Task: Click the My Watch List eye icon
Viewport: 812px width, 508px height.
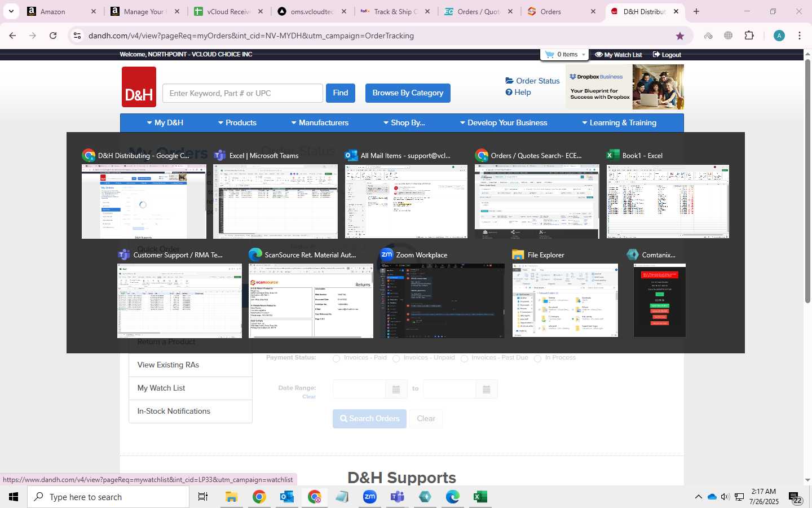Action: pos(599,55)
